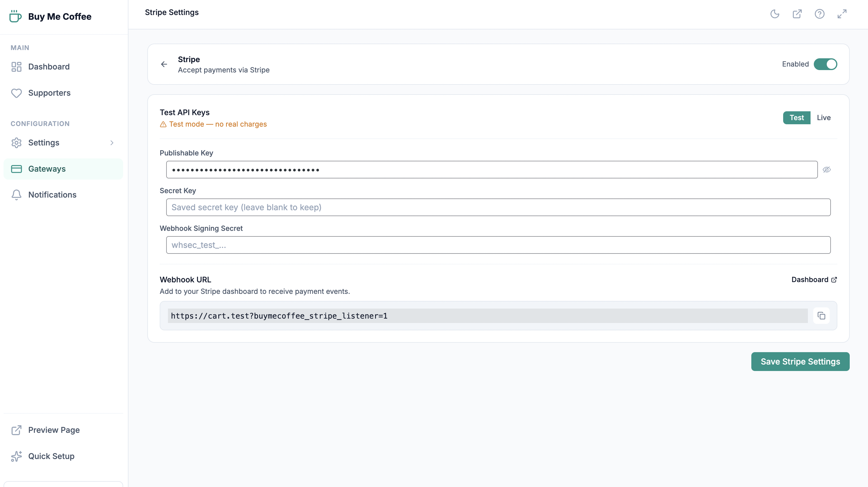868x487 pixels.
Task: Toggle the Stripe Enabled switch
Action: (825, 64)
